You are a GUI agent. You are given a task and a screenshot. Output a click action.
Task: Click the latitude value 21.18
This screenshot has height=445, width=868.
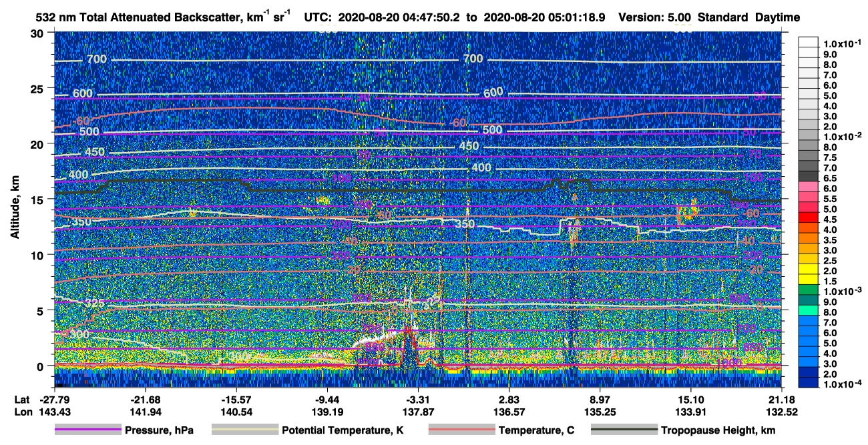(x=781, y=400)
